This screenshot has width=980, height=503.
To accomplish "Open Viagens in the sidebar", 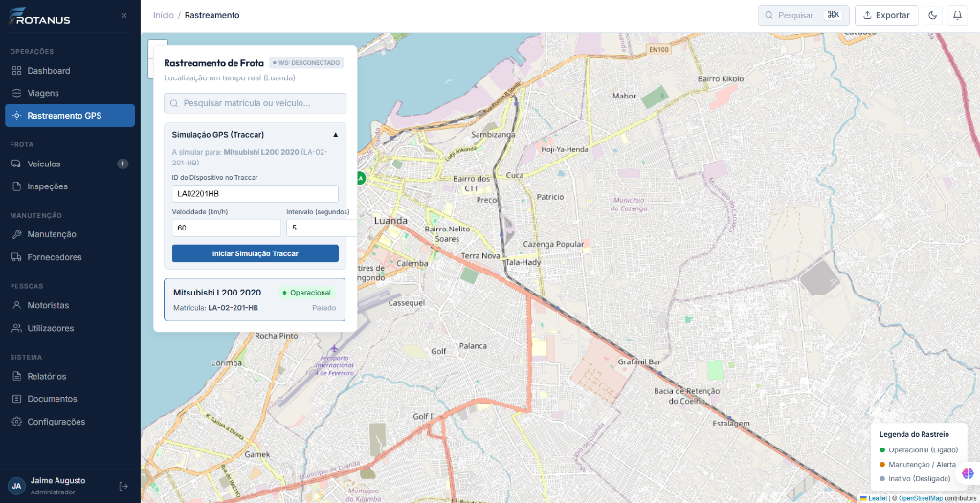I will [70, 93].
